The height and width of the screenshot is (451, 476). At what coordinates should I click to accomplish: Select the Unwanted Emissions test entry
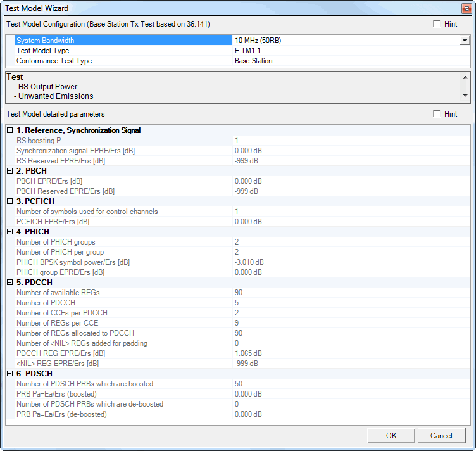(x=56, y=96)
